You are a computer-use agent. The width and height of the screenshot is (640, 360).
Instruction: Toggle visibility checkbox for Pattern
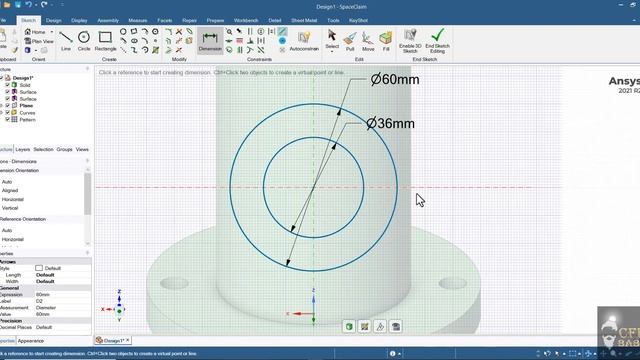coord(7,120)
